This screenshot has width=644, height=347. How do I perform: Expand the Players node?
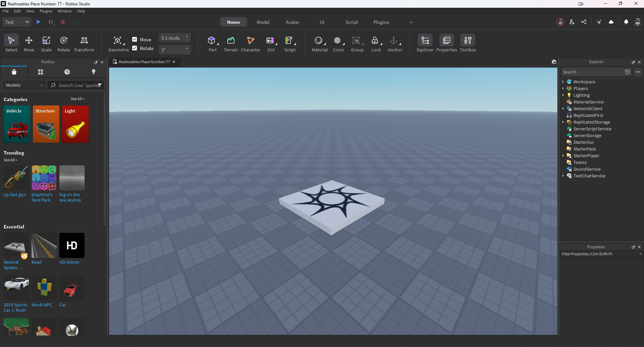tap(563, 88)
